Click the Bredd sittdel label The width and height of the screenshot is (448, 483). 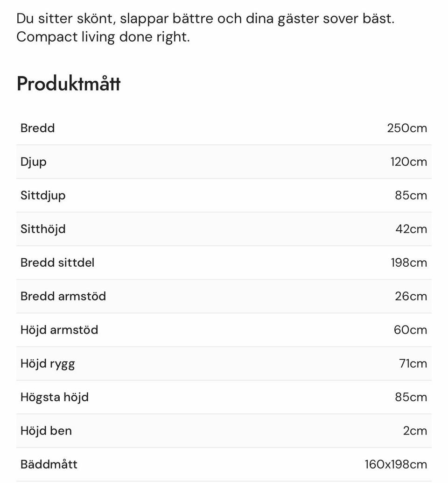[57, 263]
